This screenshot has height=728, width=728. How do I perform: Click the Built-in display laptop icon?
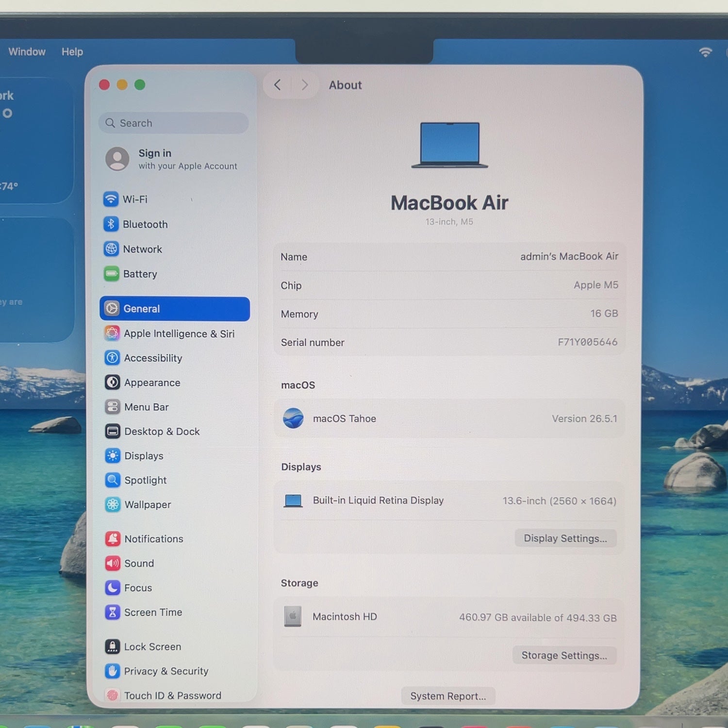click(293, 500)
